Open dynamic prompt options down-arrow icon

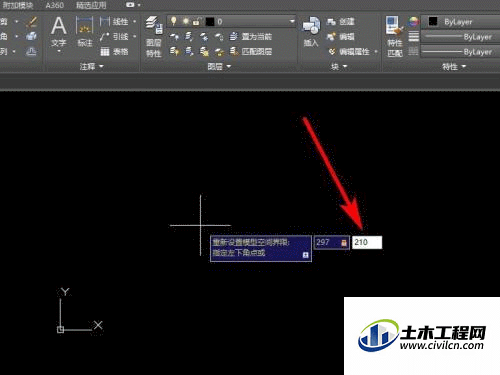point(305,255)
